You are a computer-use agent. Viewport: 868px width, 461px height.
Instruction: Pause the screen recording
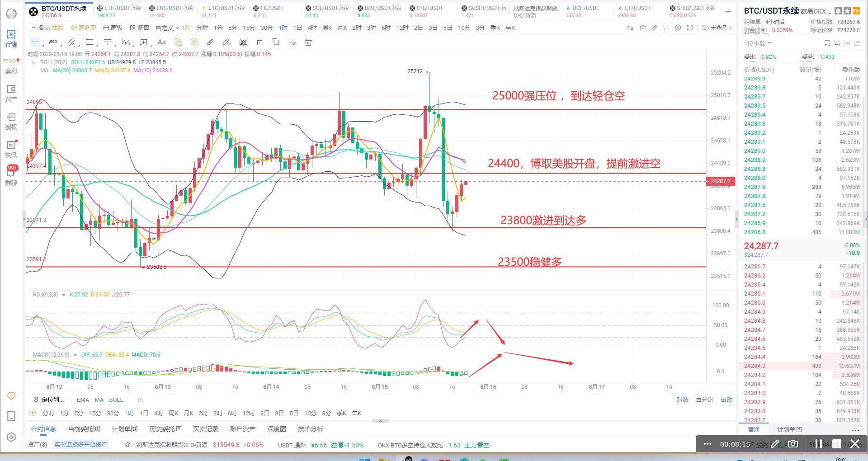point(818,444)
